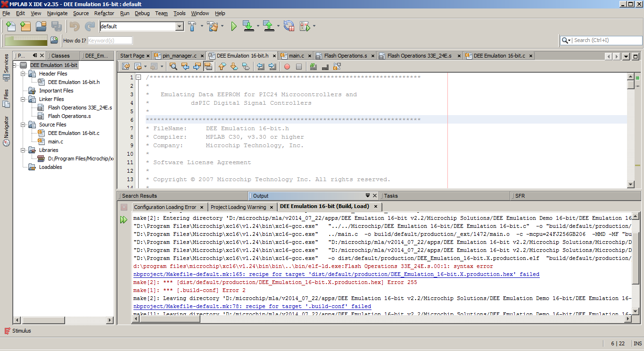Open dropdown arrow beside Read Device Memory
This screenshot has width=644, height=351.
278,26
